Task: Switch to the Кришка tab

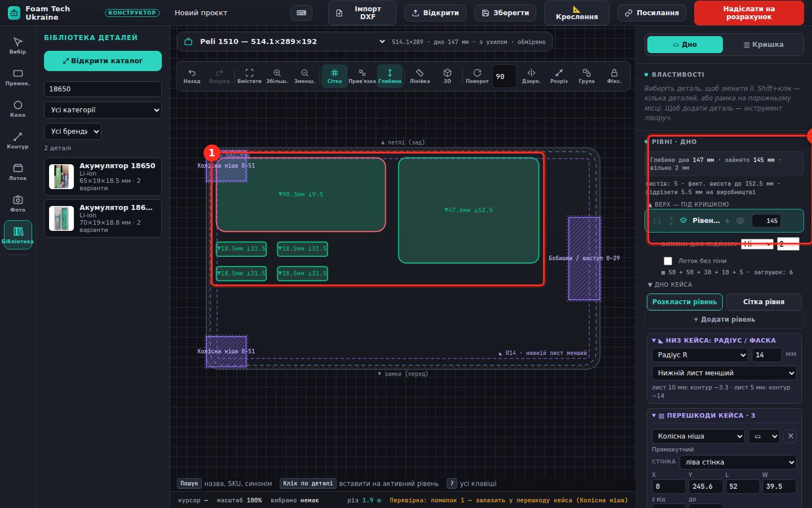Action: [x=764, y=45]
